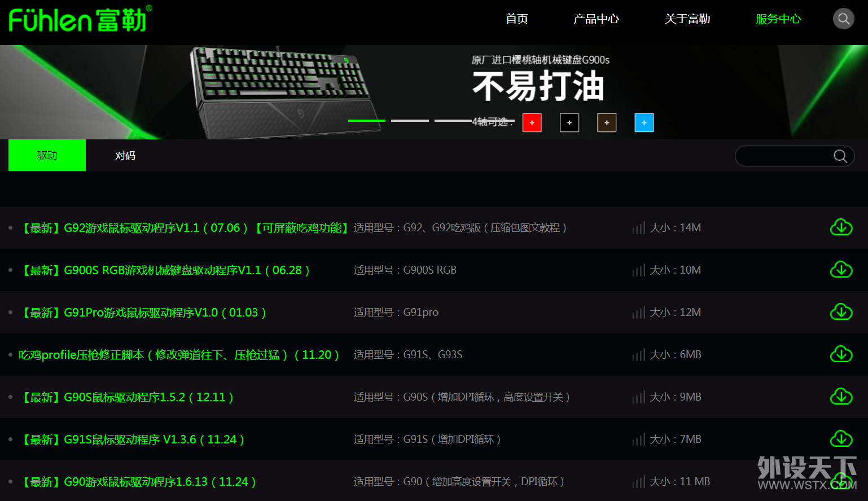This screenshot has width=868, height=501.
Task: Open the 服务中心 menu item
Action: coord(778,19)
